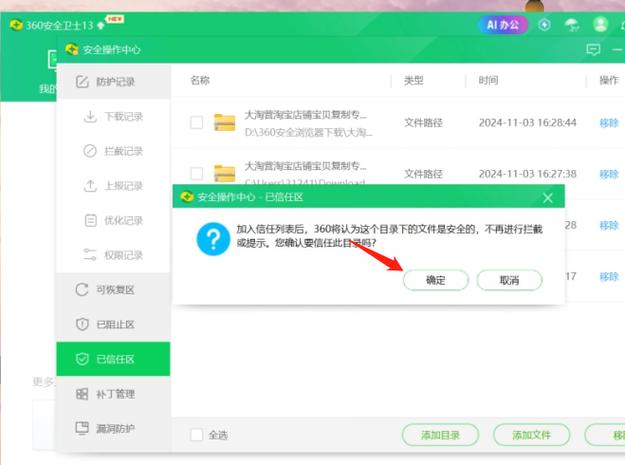Viewport: 625px width, 465px height.
Task: Toggle the 全选 checkbox
Action: tap(197, 435)
